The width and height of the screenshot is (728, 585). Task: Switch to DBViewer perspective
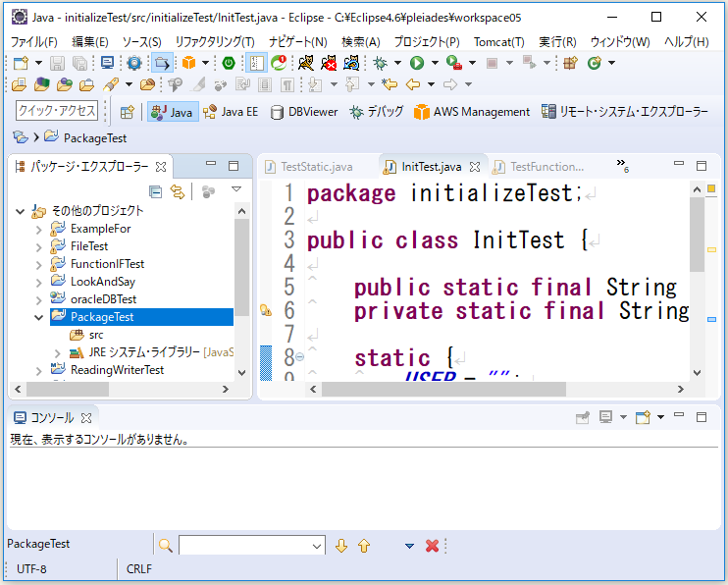click(x=304, y=112)
